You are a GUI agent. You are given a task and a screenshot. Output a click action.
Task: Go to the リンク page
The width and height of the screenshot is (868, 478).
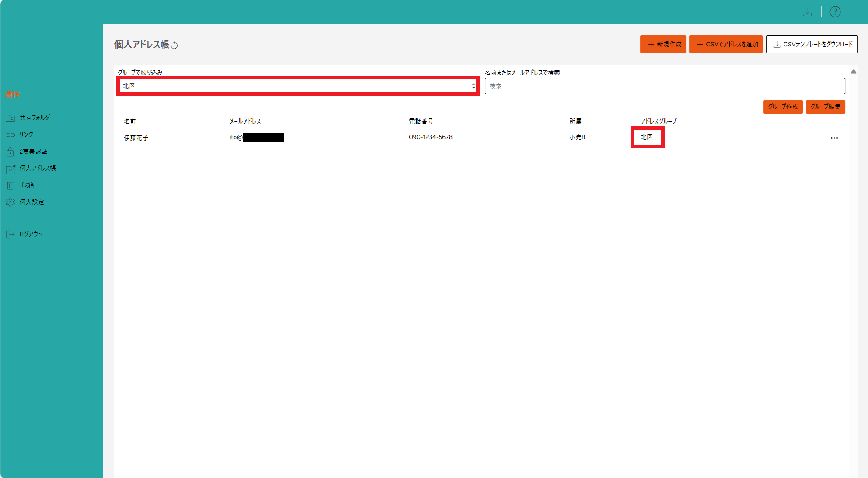(x=26, y=135)
